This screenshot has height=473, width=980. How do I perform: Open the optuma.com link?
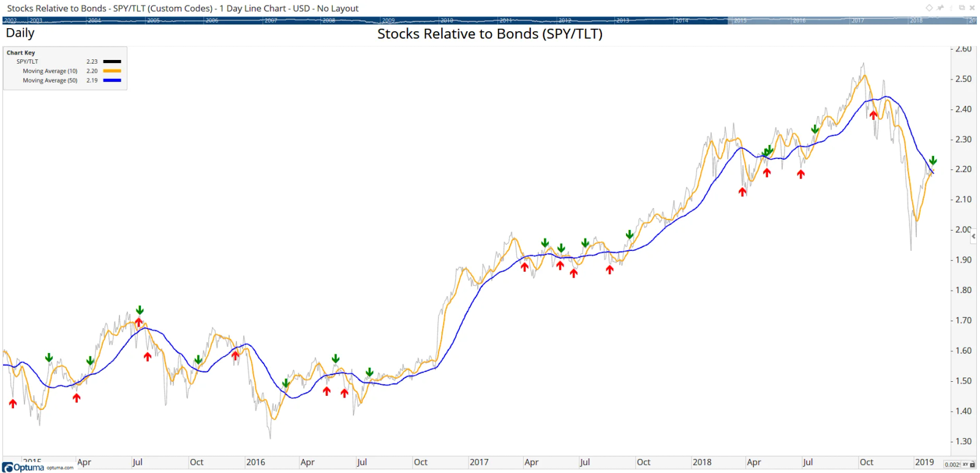pyautogui.click(x=60, y=468)
